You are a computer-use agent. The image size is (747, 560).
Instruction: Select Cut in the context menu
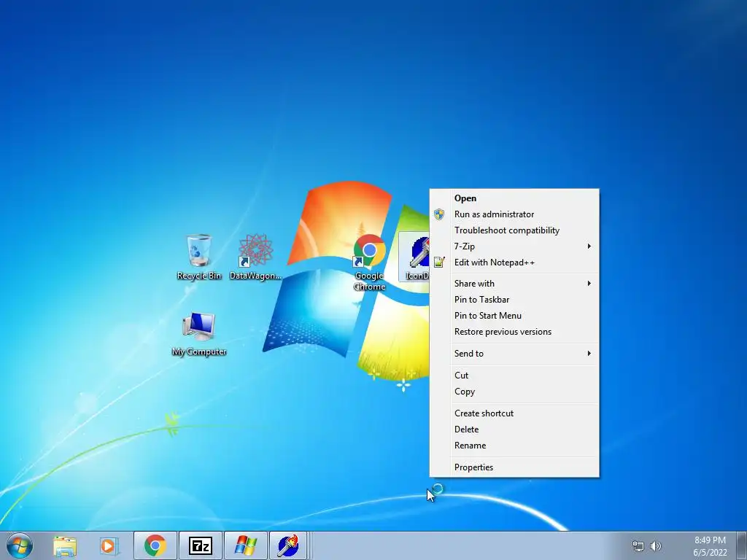tap(514, 376)
